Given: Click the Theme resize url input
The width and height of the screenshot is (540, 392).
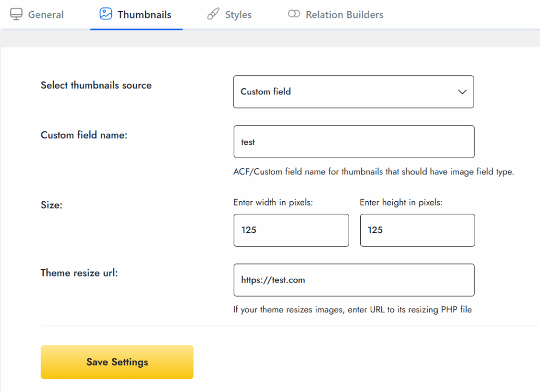Looking at the screenshot, I should [x=353, y=280].
